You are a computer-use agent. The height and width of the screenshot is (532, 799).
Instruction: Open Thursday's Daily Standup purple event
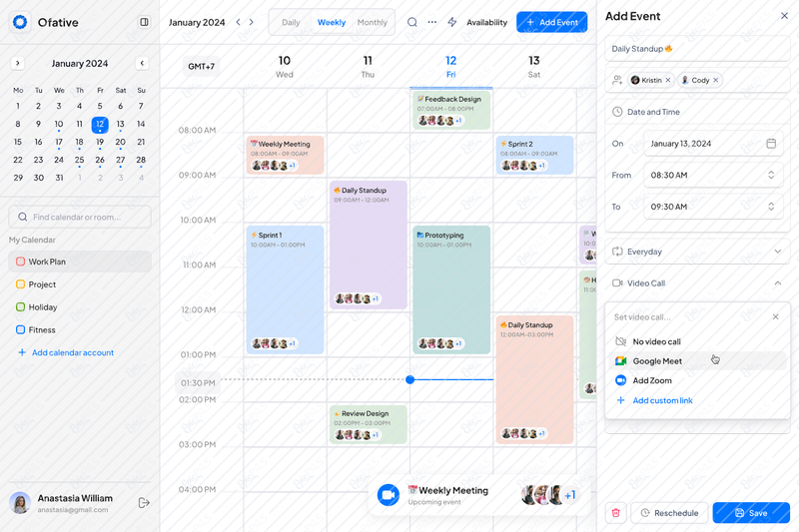click(x=369, y=245)
